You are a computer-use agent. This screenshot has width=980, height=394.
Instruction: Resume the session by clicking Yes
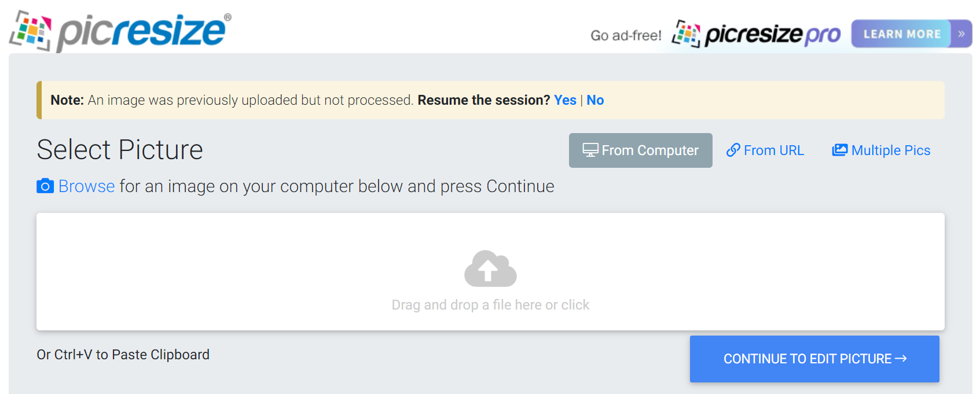(565, 100)
